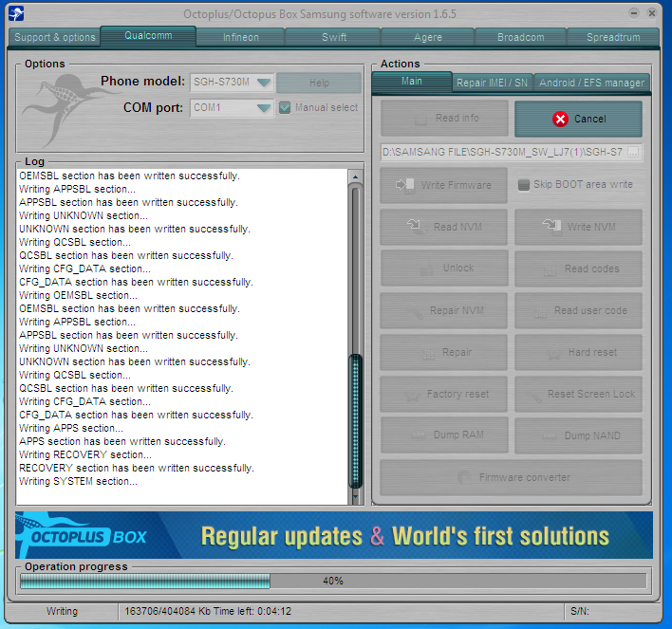This screenshot has height=629, width=672.
Task: Open the Phone model dropdown
Action: [264, 82]
